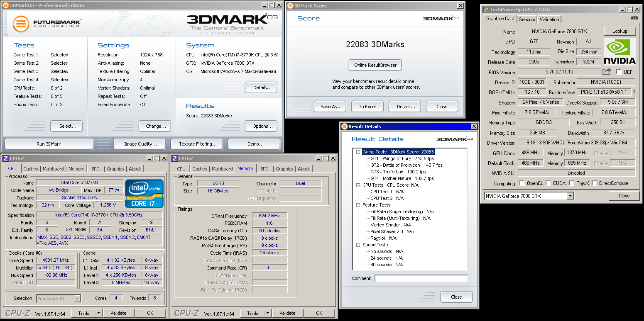This screenshot has height=321, width=644.
Task: Click Tools button in CPU-Z processor window
Action: pos(83,313)
